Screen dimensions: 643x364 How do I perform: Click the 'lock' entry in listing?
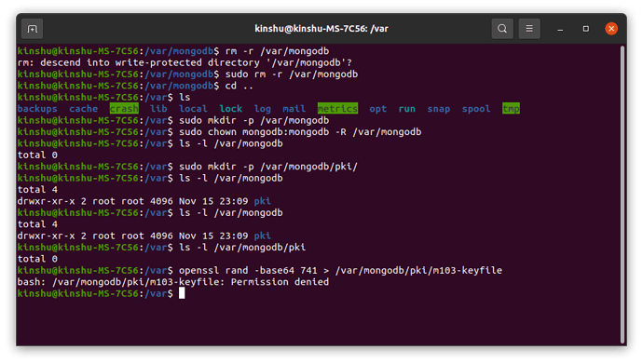click(x=231, y=109)
